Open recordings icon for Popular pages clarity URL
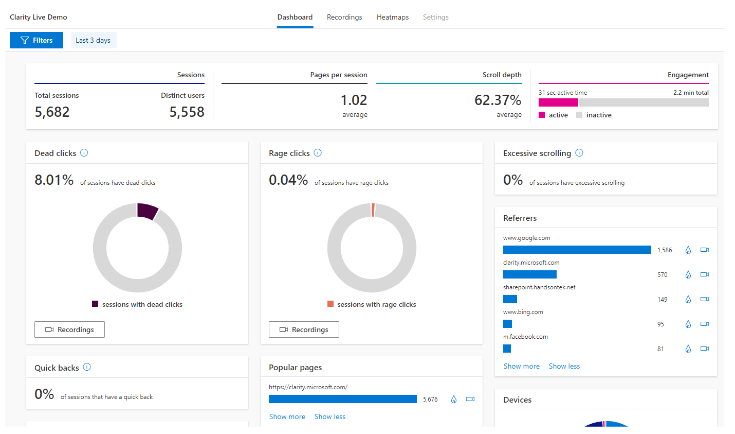The image size is (735, 434). click(x=470, y=399)
